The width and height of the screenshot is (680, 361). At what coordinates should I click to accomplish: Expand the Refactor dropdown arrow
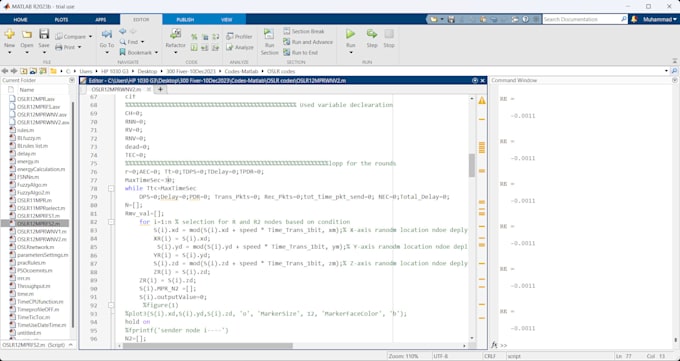[x=176, y=53]
